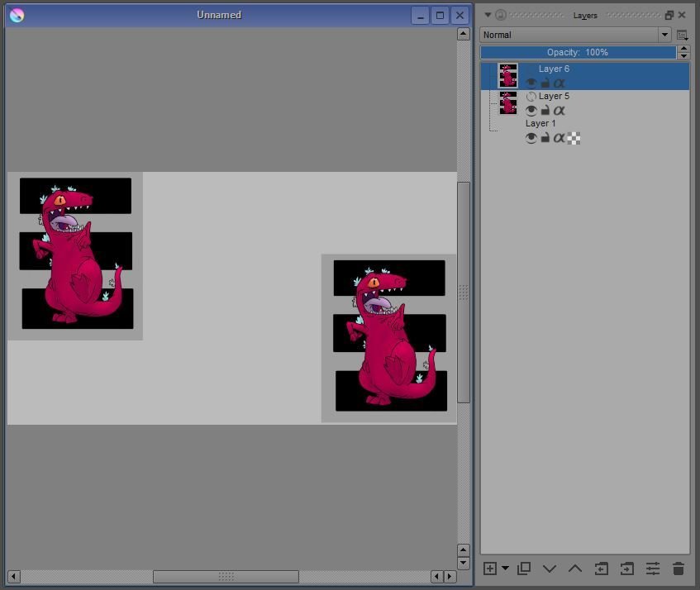Float the Layers docker

tap(669, 15)
